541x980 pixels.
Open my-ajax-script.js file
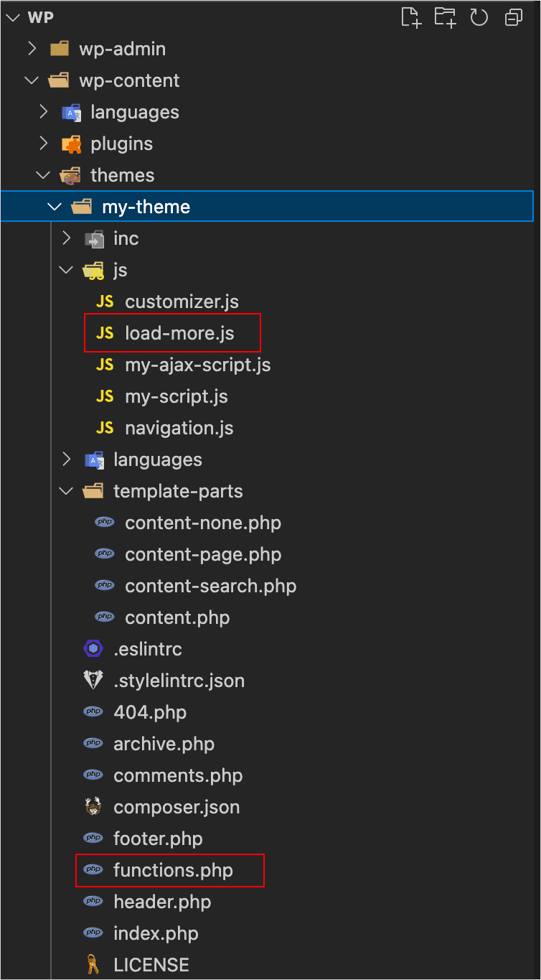[x=197, y=365]
